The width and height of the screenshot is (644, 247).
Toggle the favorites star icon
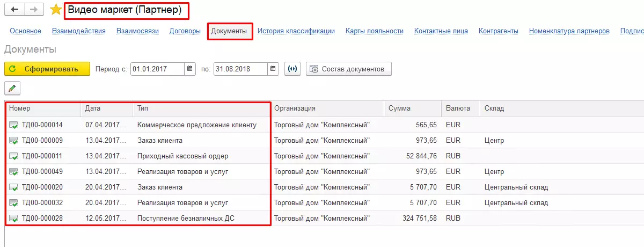(56, 10)
